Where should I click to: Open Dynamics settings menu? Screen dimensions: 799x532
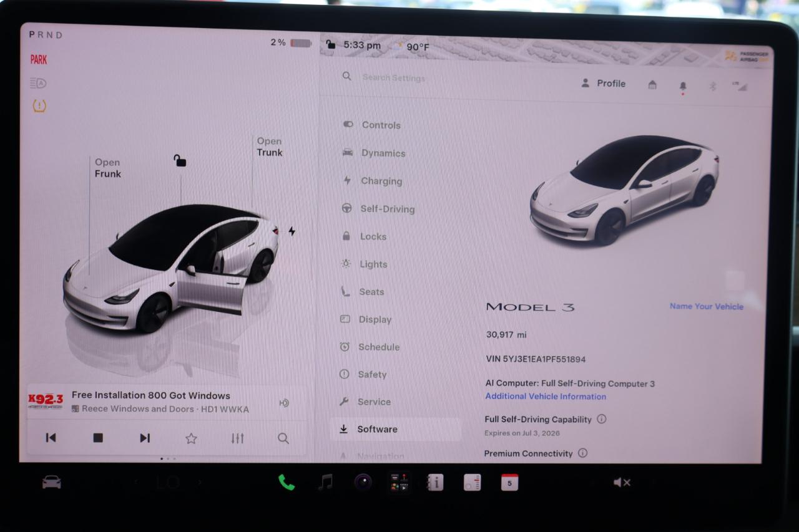pos(373,153)
